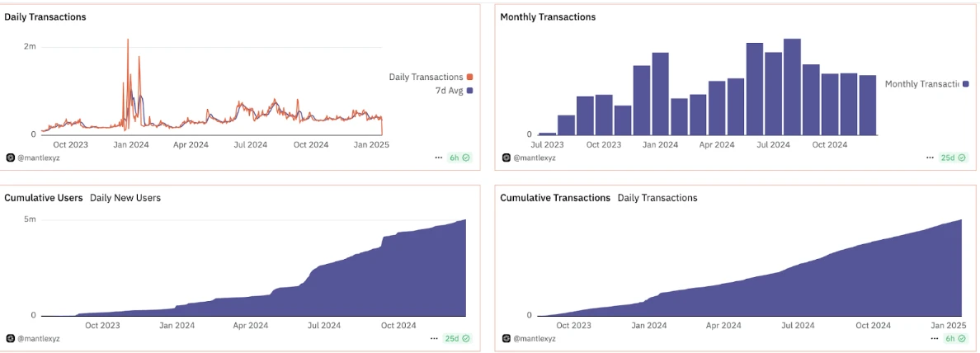Image resolution: width=980 pixels, height=353 pixels.
Task: Click 25d refresh status on Monthly Transactions chart
Action: 952,157
